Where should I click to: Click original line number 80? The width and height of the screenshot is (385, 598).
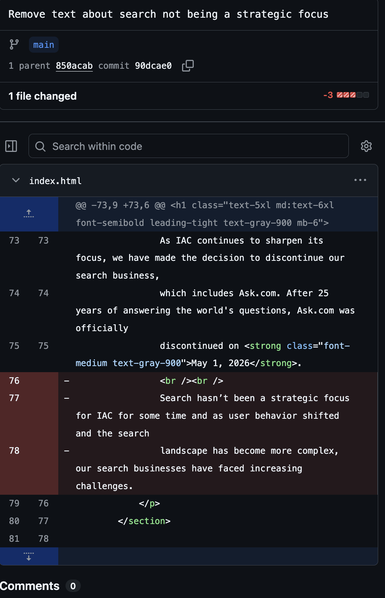point(14,521)
